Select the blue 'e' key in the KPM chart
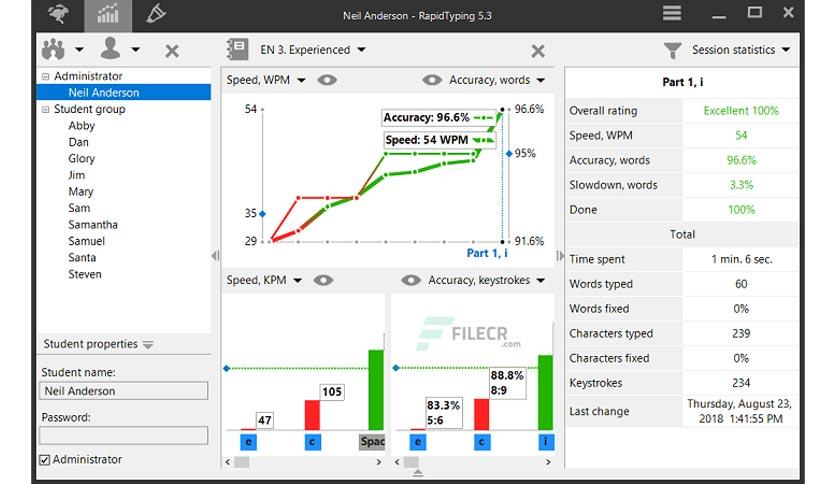 248,442
